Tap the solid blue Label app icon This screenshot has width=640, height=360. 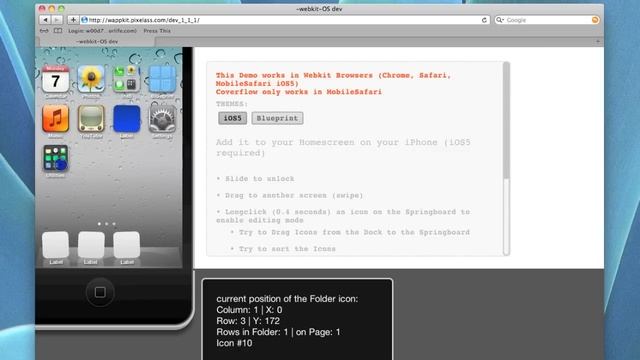[x=127, y=119]
